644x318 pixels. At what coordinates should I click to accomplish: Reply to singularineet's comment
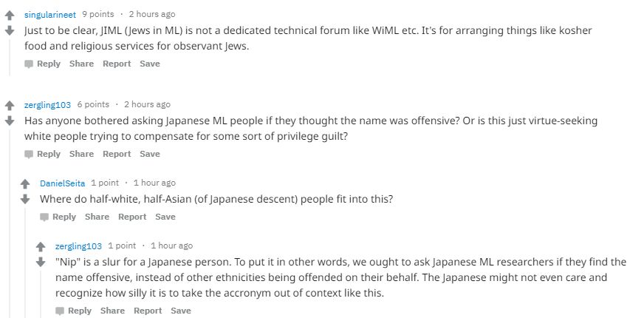[x=43, y=64]
